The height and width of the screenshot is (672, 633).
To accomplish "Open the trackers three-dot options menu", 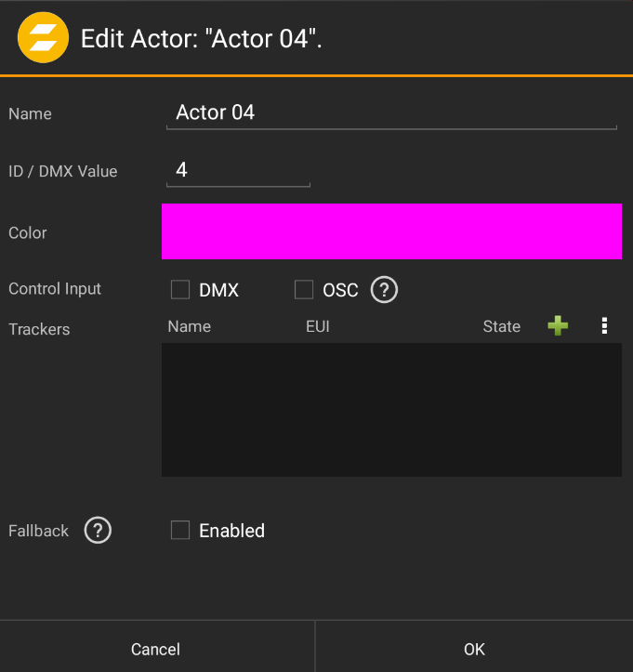I will (x=604, y=325).
